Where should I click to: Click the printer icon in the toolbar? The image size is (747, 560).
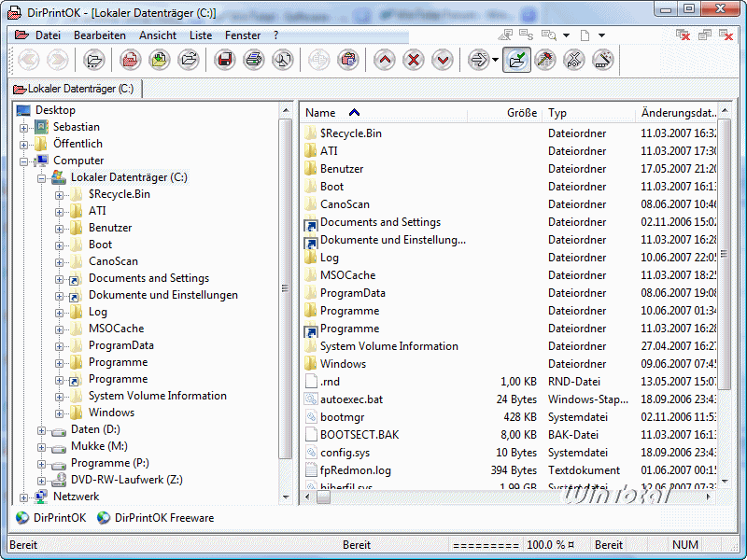254,60
